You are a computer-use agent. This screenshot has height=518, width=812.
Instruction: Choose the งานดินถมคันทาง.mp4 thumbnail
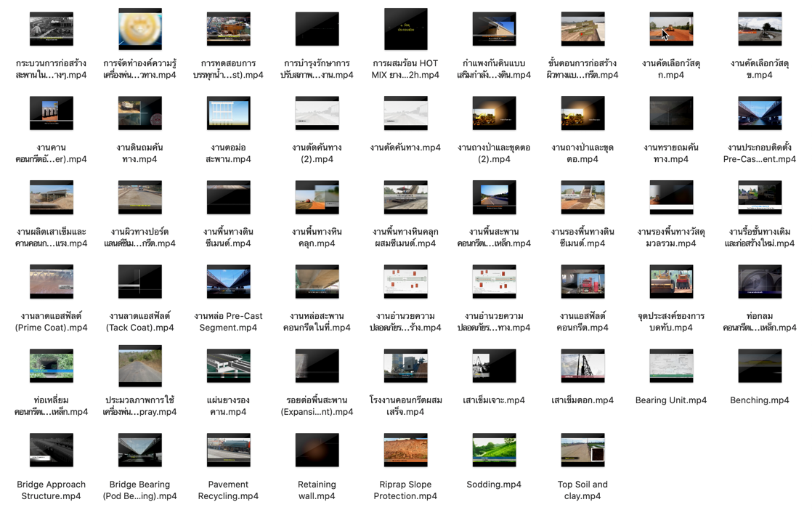[x=140, y=113]
